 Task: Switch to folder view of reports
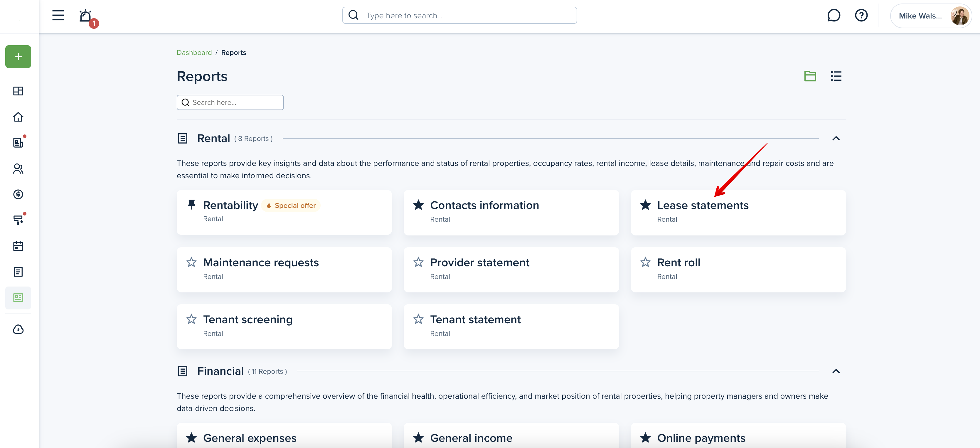(810, 76)
